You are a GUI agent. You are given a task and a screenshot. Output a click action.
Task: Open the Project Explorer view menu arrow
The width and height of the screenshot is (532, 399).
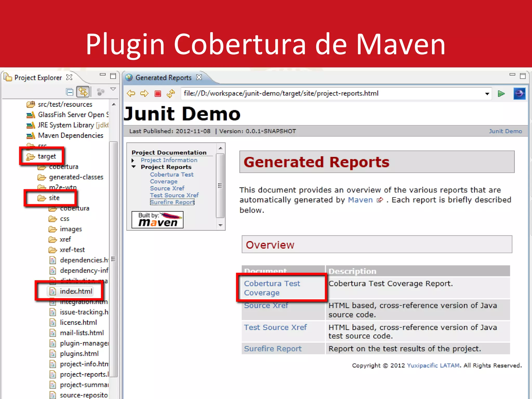[113, 89]
